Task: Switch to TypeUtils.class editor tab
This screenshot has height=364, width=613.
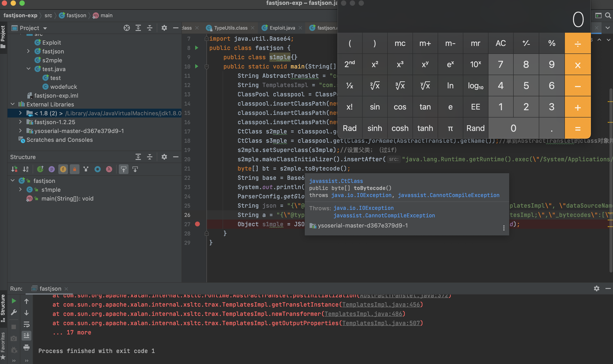Action: [x=230, y=28]
